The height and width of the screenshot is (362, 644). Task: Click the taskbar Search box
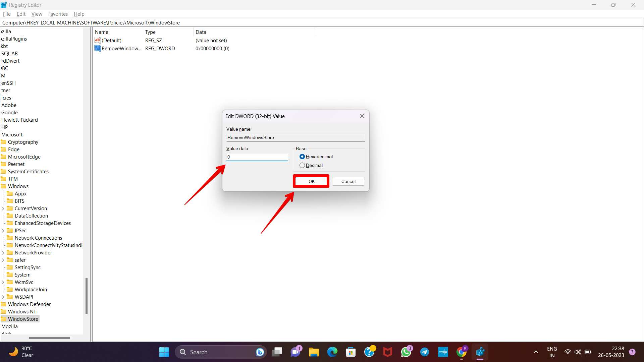point(221,352)
